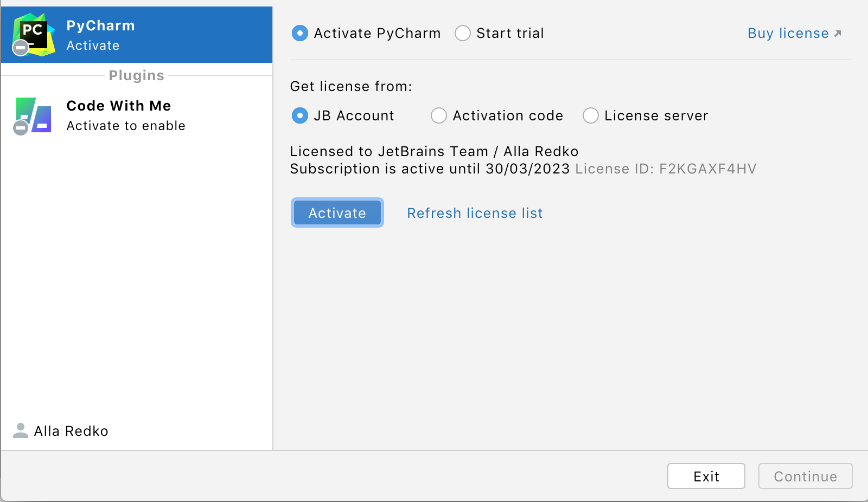The height and width of the screenshot is (502, 868).
Task: Select the Activate PyCharm radio button
Action: click(300, 33)
